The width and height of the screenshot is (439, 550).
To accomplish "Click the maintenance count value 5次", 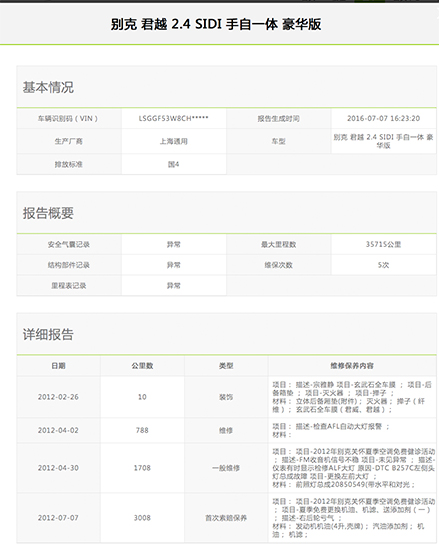I will (x=384, y=265).
